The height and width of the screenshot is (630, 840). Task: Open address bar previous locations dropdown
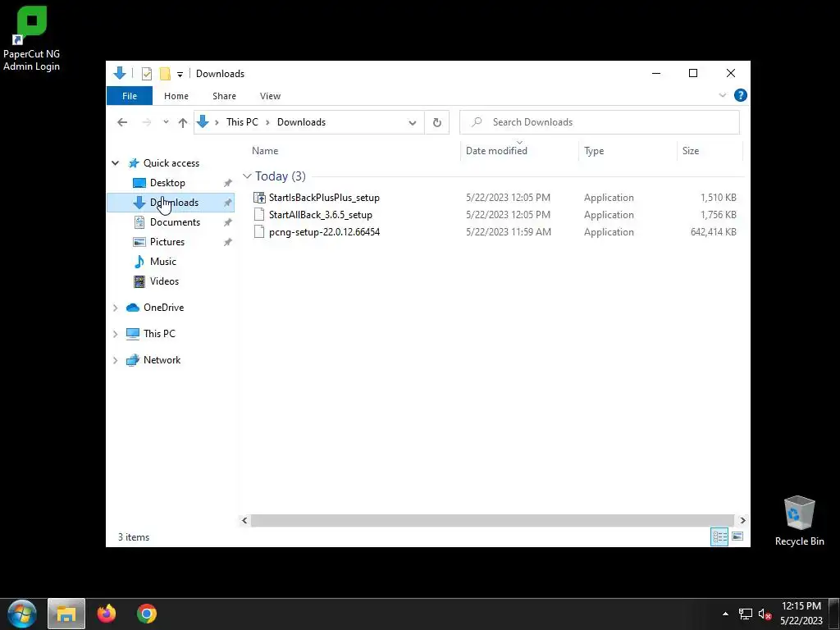pyautogui.click(x=413, y=122)
